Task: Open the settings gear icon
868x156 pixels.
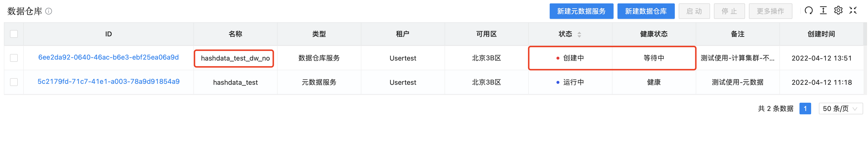Action: (x=838, y=10)
